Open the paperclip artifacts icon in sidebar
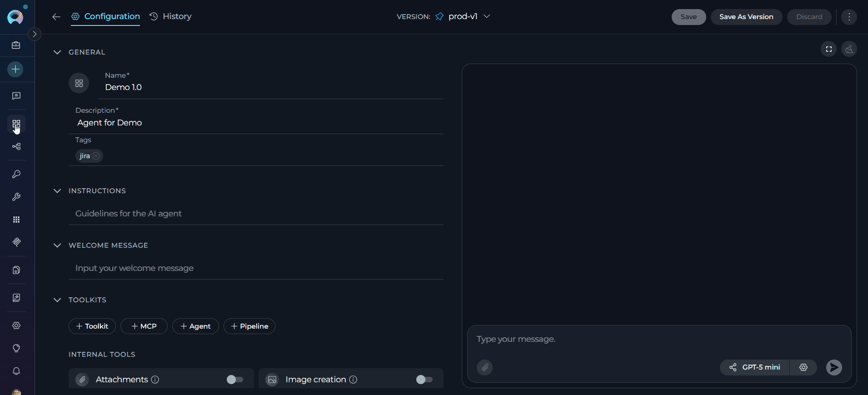 pos(16,242)
